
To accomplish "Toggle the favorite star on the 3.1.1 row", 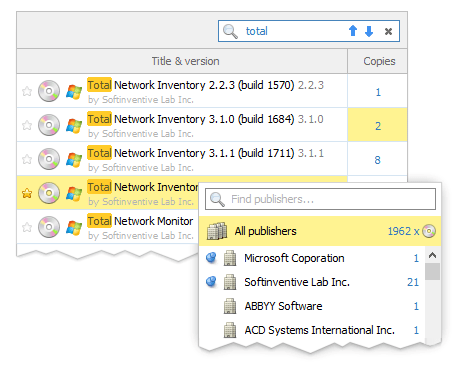I will pos(27,159).
